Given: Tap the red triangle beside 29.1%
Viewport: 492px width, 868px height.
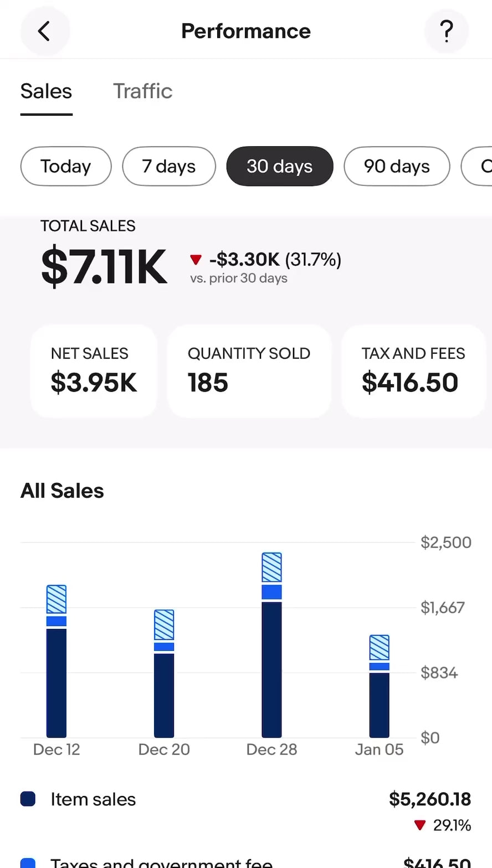Looking at the screenshot, I should (x=420, y=825).
